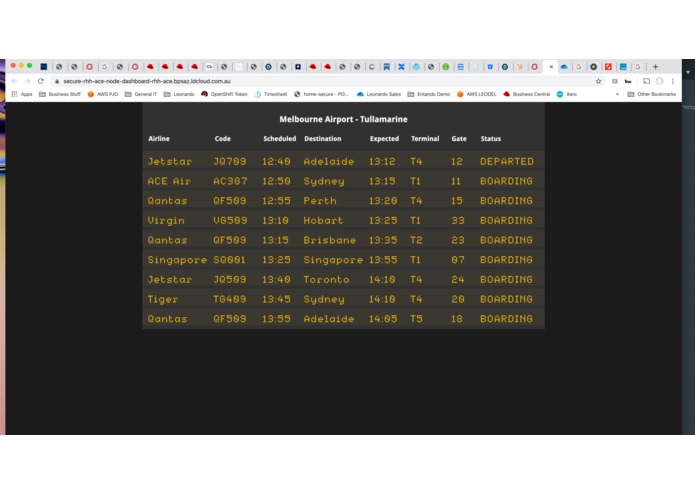Screen dimensions: 695x494
Task: Click the grey extension icon beside the star
Action: click(615, 81)
